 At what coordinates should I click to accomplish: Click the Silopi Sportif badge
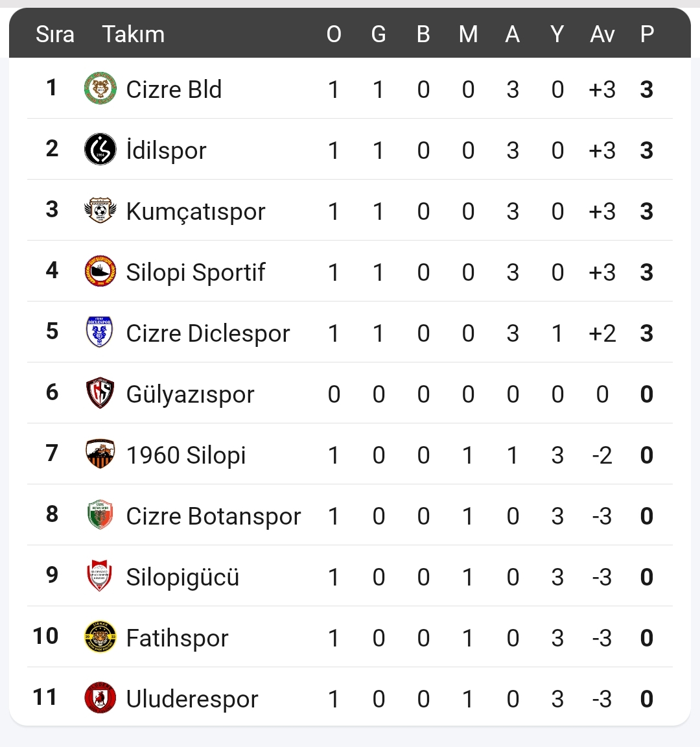tap(100, 272)
